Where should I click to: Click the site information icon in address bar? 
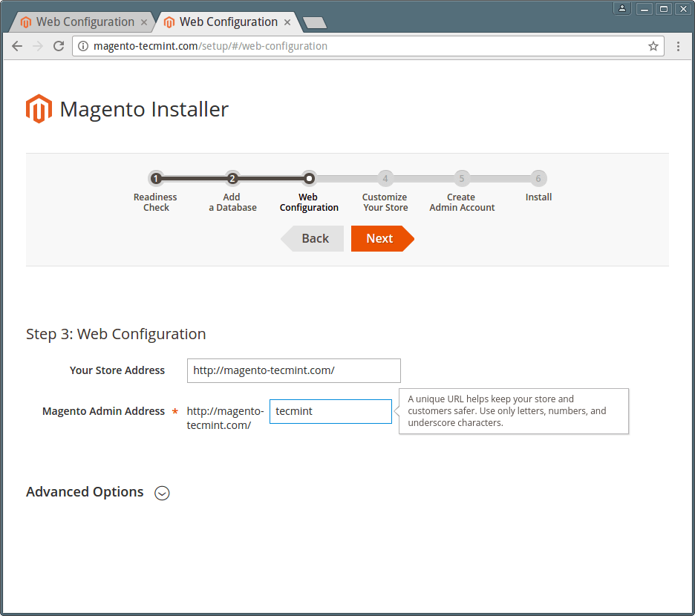pyautogui.click(x=83, y=46)
